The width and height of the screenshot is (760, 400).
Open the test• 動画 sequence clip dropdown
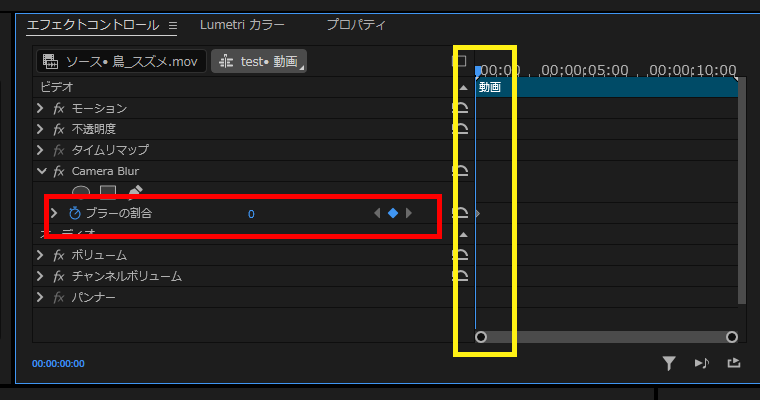pos(259,62)
